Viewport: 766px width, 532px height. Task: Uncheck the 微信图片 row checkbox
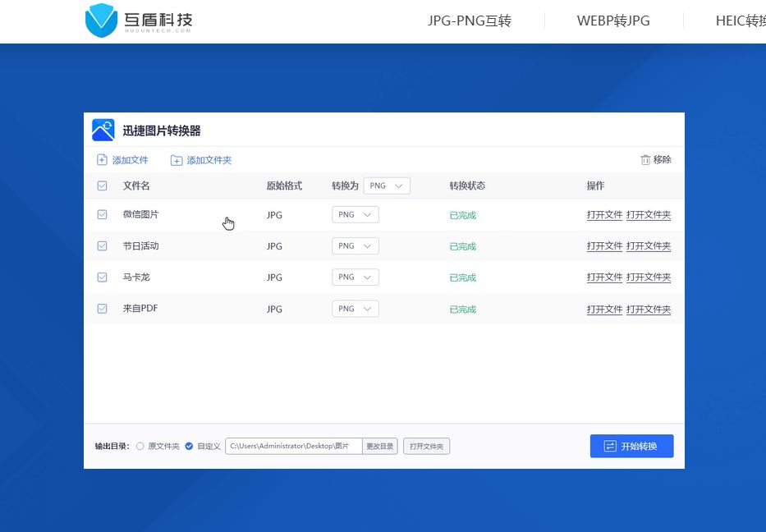click(102, 214)
